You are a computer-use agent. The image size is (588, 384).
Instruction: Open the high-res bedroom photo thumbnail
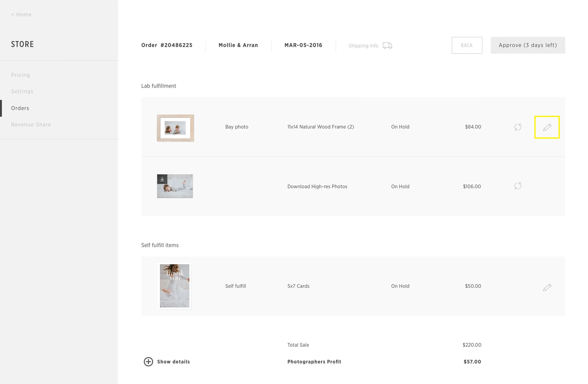(175, 186)
